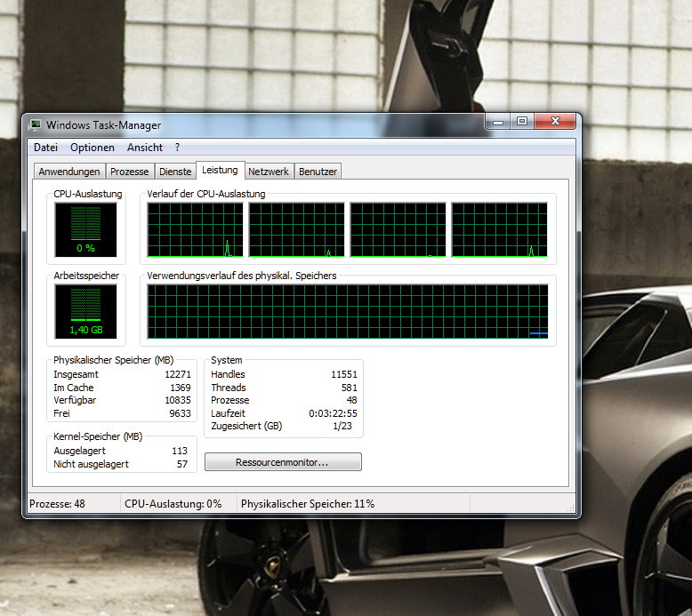Click the Verwendungsverlauf des physikal. Speichers label
This screenshot has width=692, height=616.
(242, 276)
